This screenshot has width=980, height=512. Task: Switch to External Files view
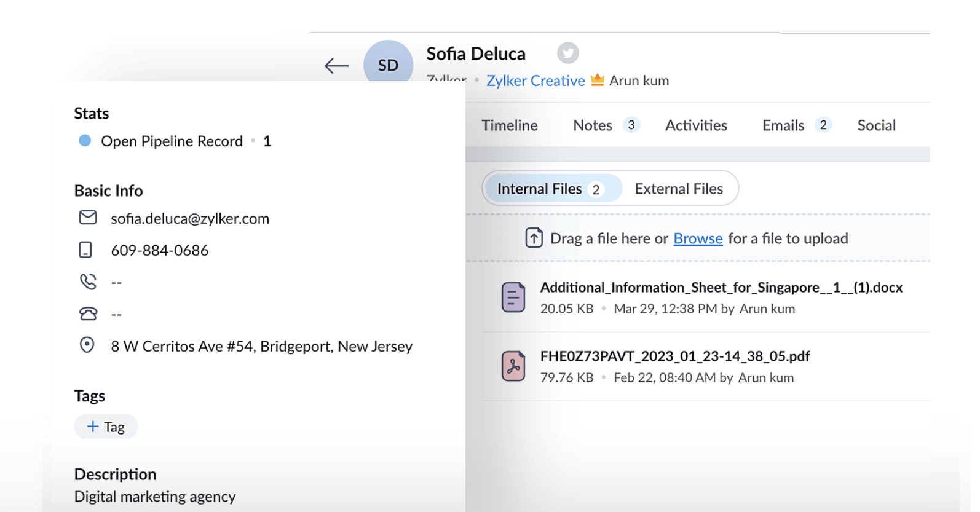tap(679, 189)
